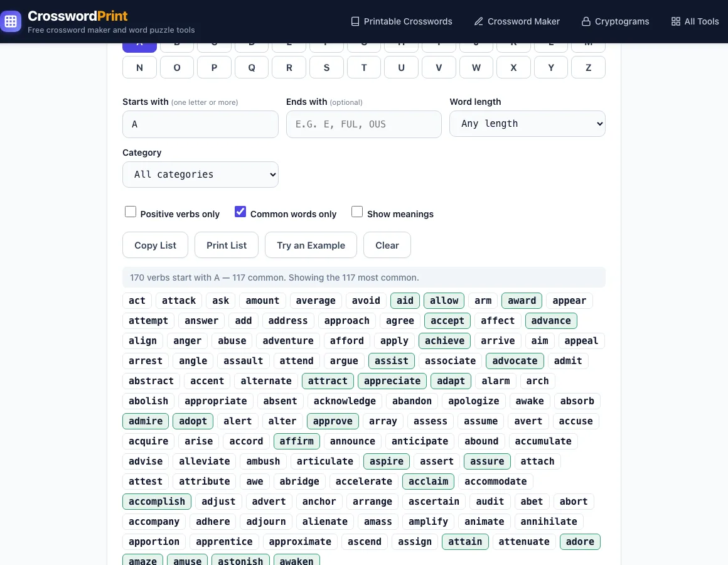Click the word chip 'apprentice'
The image size is (728, 565).
tap(224, 542)
